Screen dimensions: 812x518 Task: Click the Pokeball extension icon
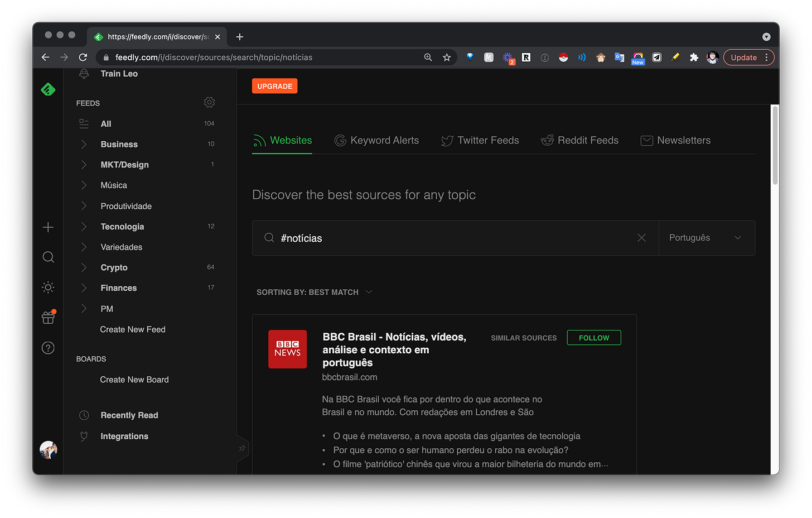tap(563, 57)
